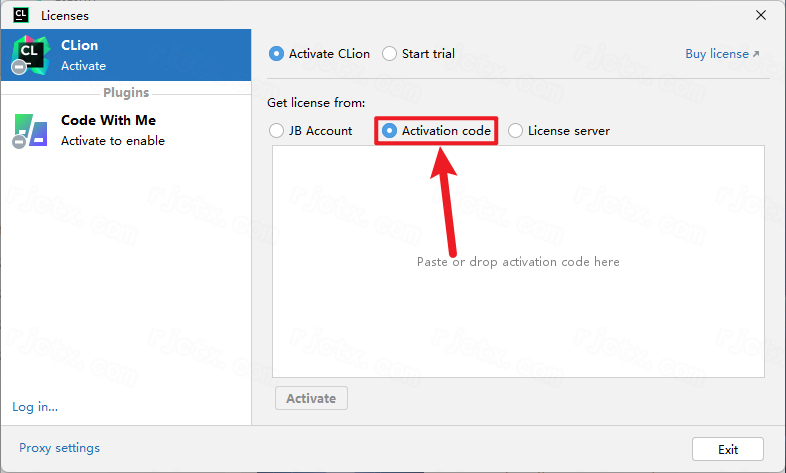Viewport: 786px width, 473px height.
Task: Click the Log in... link
Action: [x=35, y=406]
